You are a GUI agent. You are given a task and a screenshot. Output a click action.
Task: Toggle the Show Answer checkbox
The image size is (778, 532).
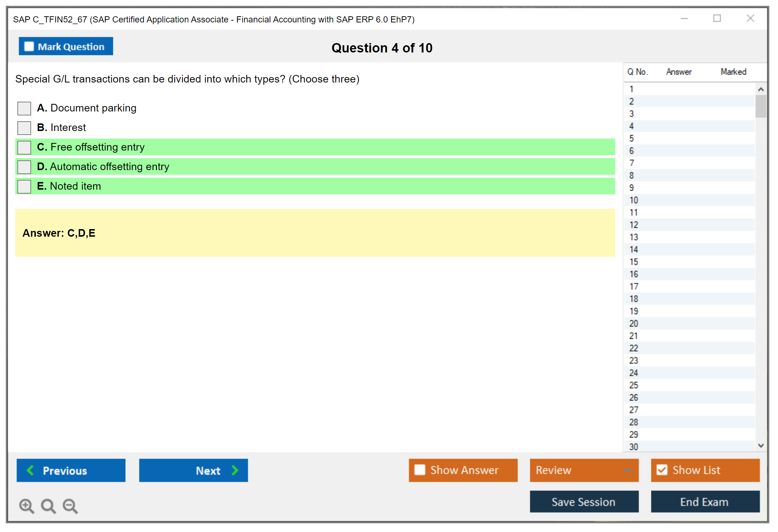[x=420, y=470]
